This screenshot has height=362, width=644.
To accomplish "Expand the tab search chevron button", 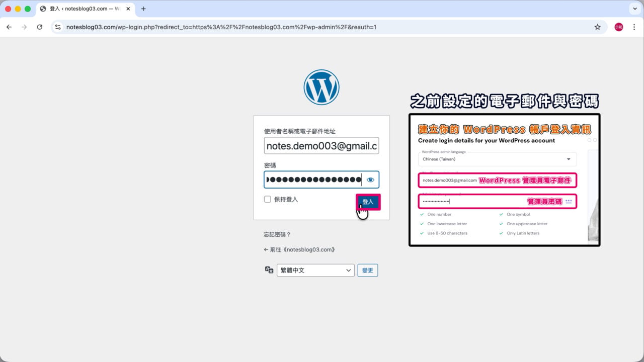I will coord(634,9).
